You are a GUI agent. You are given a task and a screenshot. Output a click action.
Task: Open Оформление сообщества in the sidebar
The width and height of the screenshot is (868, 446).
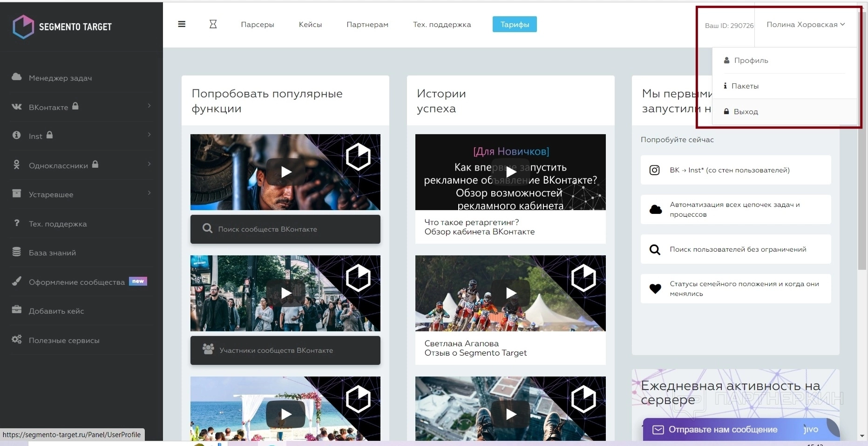tap(77, 282)
